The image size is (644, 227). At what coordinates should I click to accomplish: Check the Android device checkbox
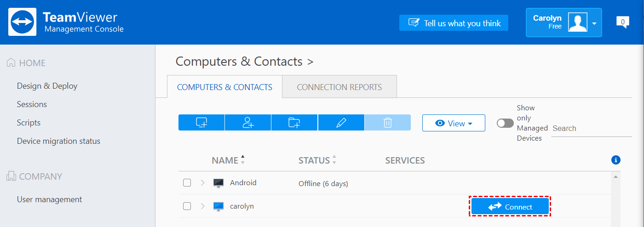pyautogui.click(x=187, y=183)
